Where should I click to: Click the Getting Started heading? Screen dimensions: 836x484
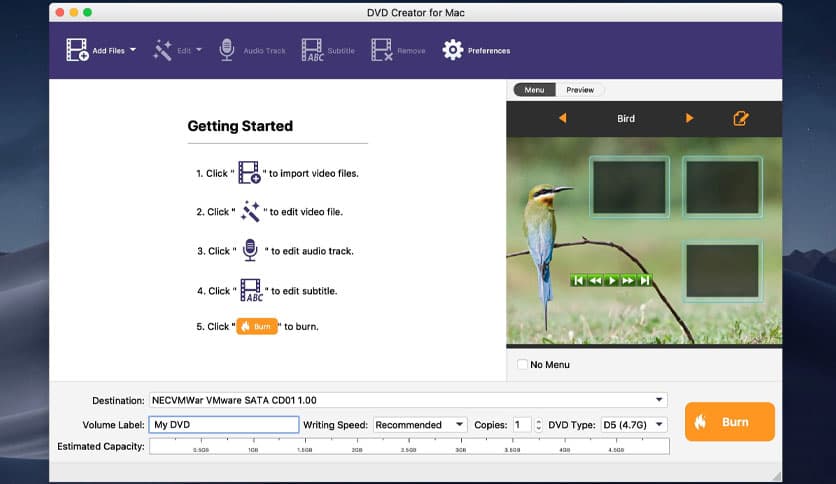pyautogui.click(x=240, y=126)
